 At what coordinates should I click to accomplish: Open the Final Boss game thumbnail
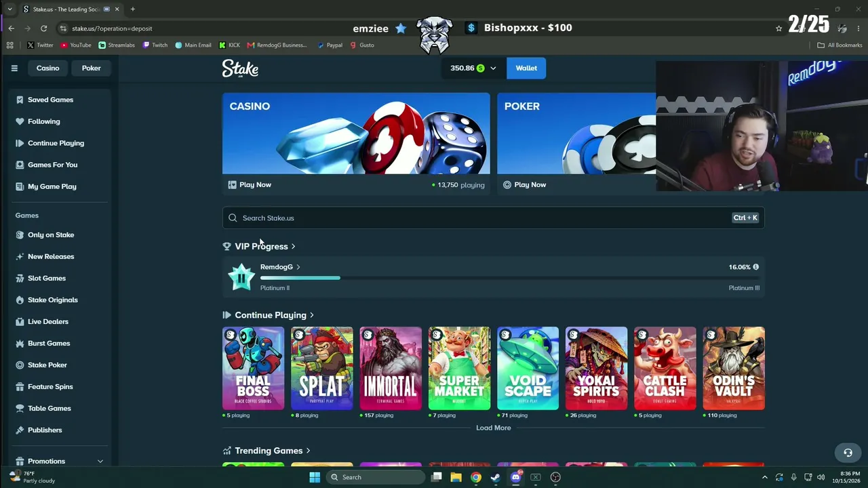(253, 368)
